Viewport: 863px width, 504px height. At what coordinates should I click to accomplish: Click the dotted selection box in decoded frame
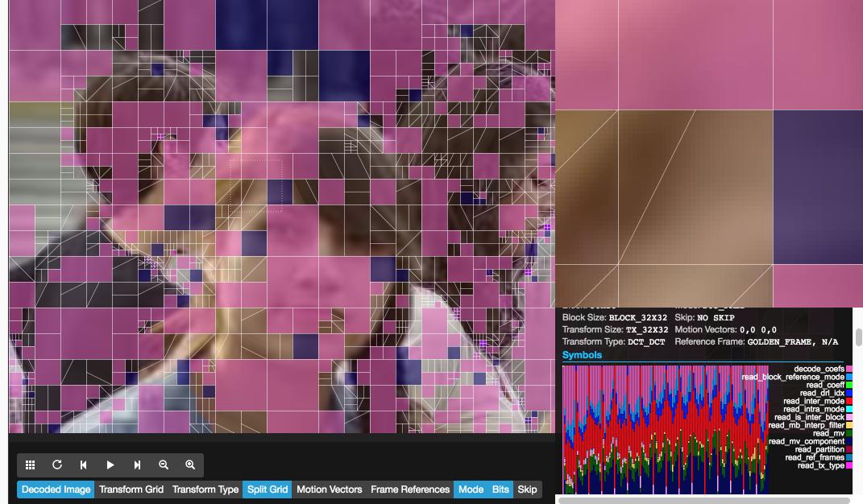[x=256, y=186]
